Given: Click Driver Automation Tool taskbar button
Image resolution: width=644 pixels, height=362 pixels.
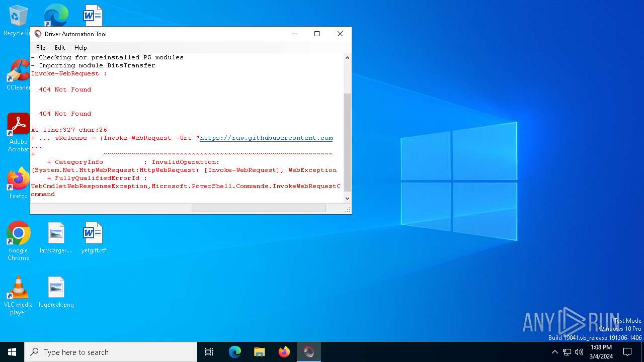Looking at the screenshot, I should coord(309,352).
